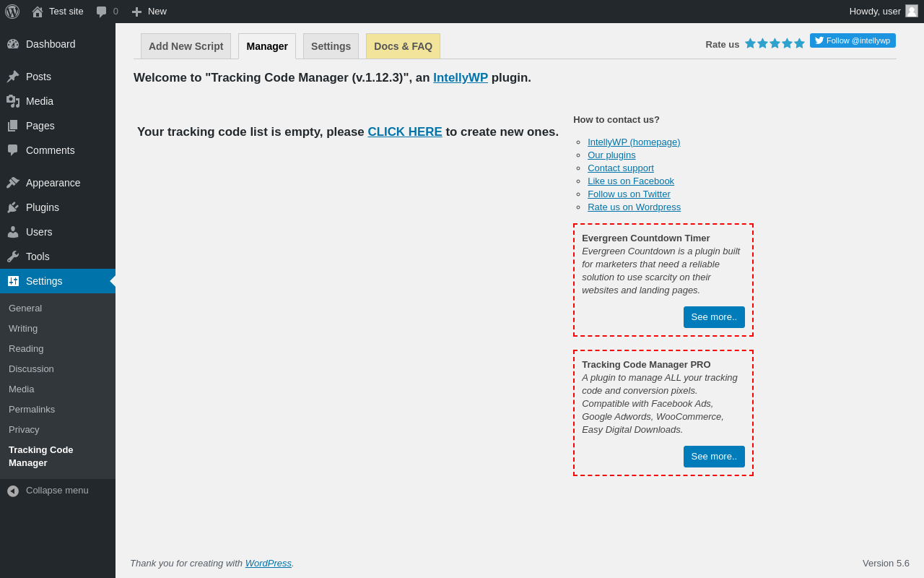Open the Our plugins link

(611, 155)
